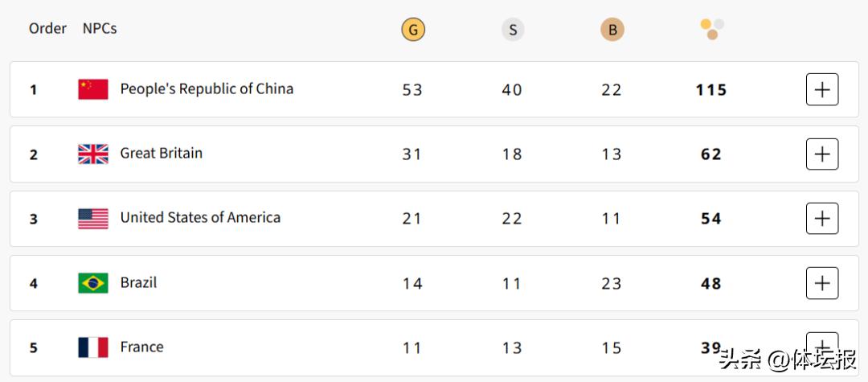This screenshot has height=382, width=868.
Task: Click the bronze medal B column icon
Action: [x=612, y=31]
